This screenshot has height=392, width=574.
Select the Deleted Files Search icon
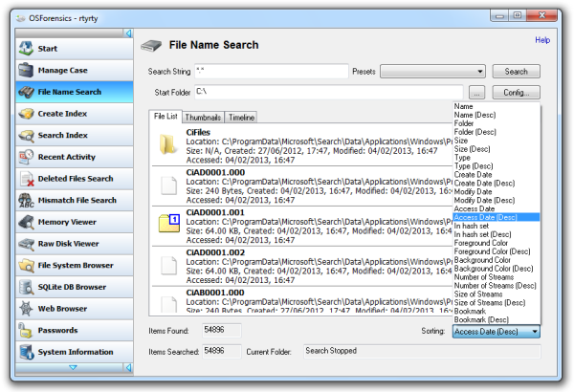[25, 179]
